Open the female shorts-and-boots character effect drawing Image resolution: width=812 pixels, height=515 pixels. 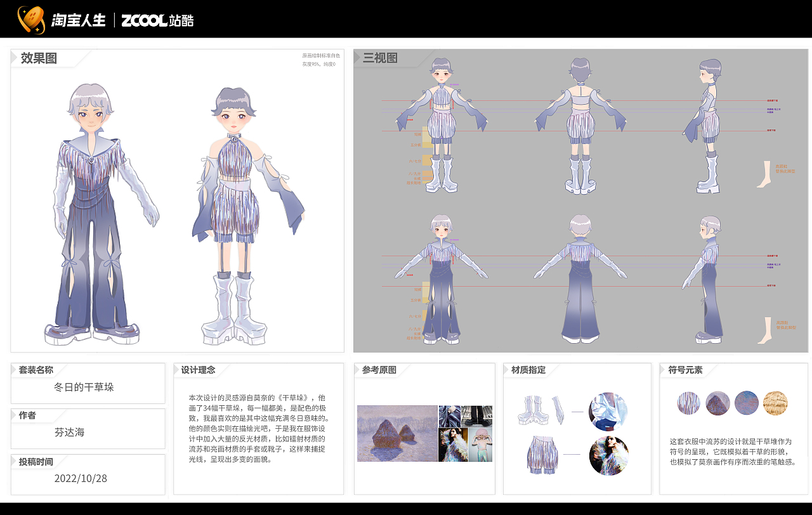[x=247, y=216]
